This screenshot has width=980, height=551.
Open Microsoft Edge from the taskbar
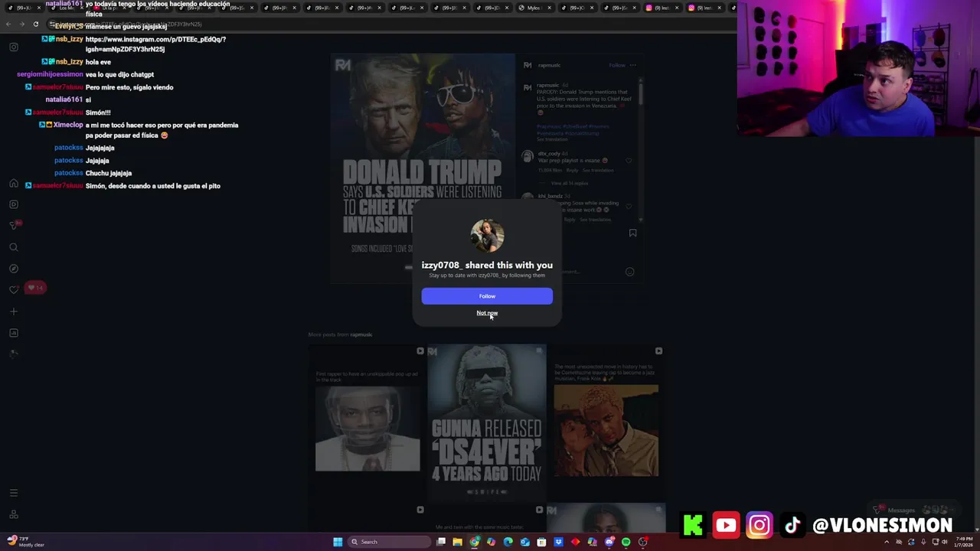tap(508, 542)
